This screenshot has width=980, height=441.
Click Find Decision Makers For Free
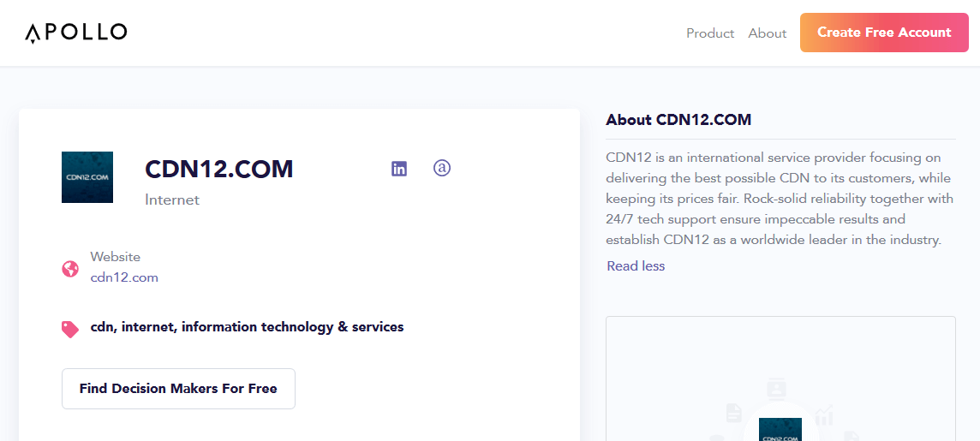click(178, 389)
